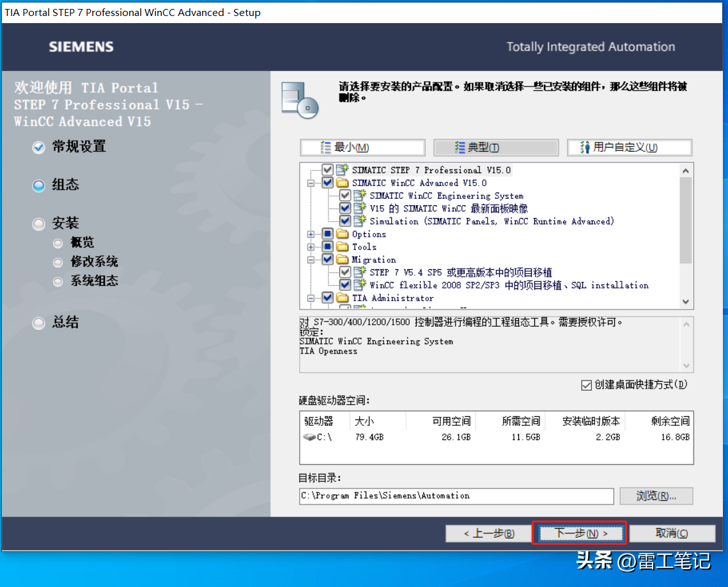Click the Options folder icon
This screenshot has width=728, height=587.
point(343,234)
